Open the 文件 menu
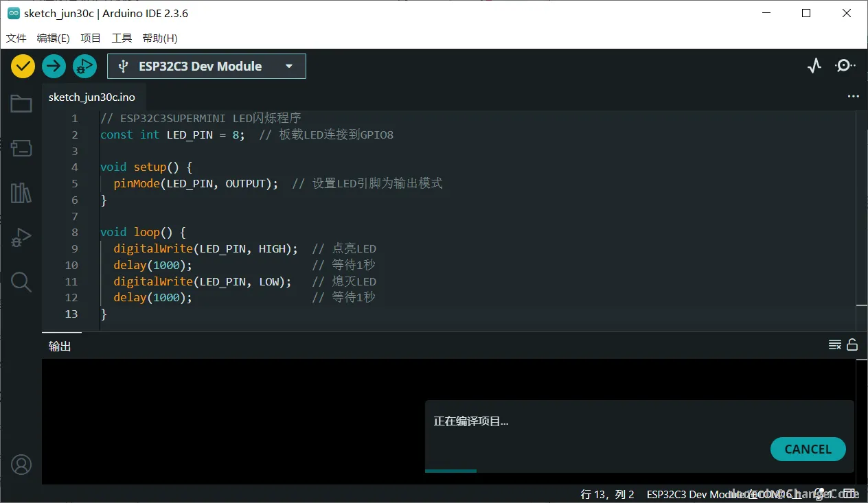This screenshot has height=503, width=868. 16,38
